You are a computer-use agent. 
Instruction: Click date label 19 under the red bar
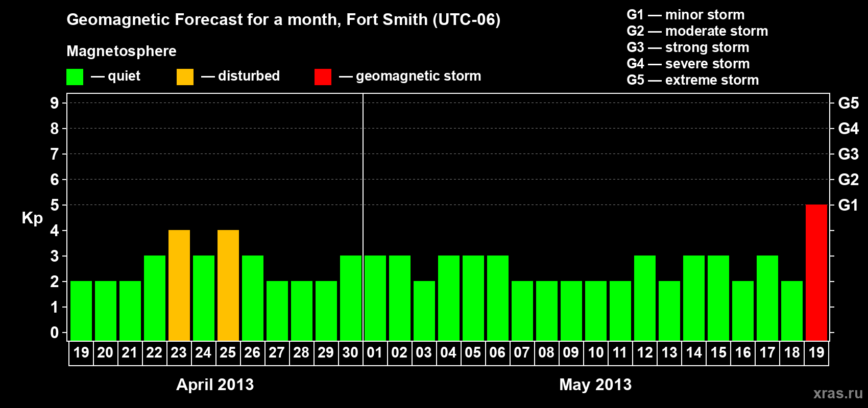pyautogui.click(x=816, y=353)
